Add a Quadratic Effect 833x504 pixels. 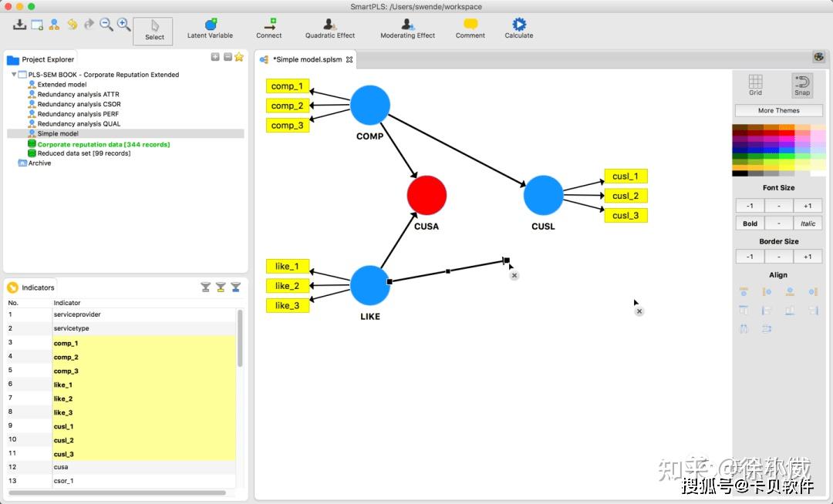tap(330, 29)
